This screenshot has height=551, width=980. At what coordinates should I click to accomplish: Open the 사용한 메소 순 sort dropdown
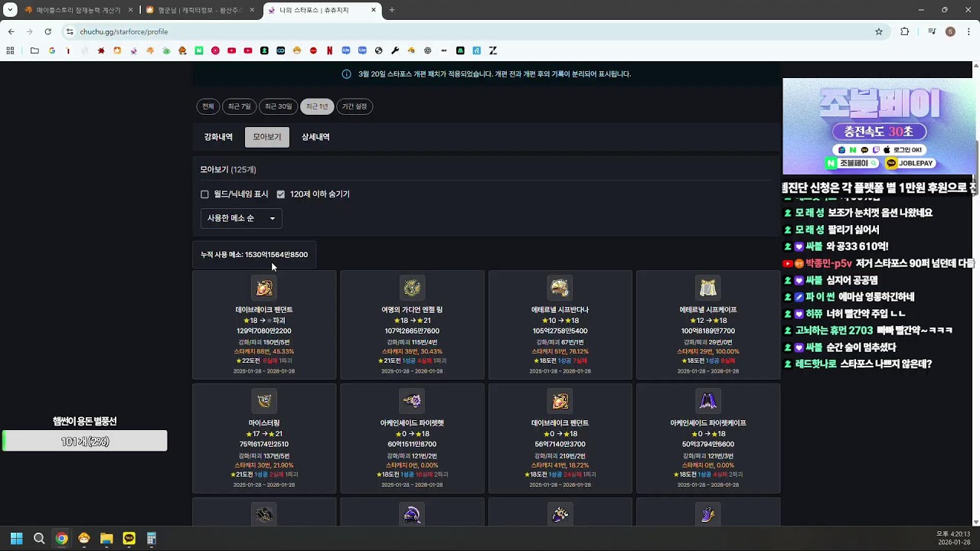(x=241, y=218)
